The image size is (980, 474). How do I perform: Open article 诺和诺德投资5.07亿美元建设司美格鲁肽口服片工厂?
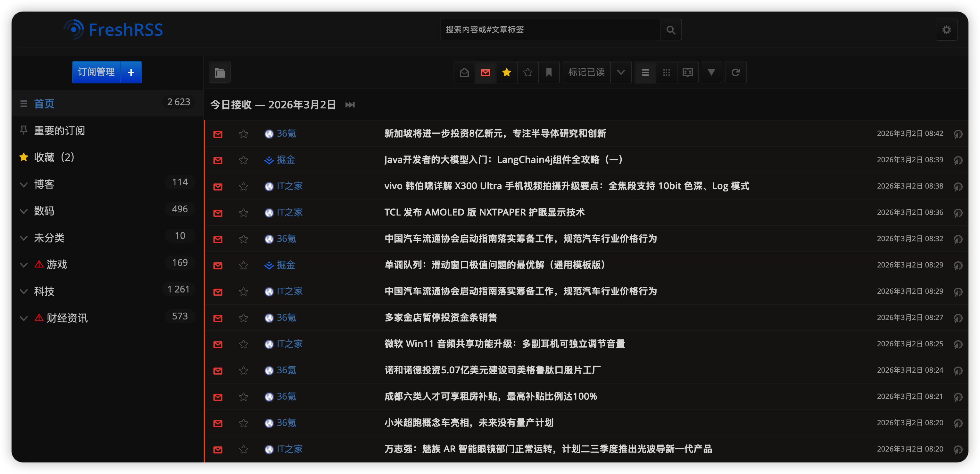pos(492,370)
